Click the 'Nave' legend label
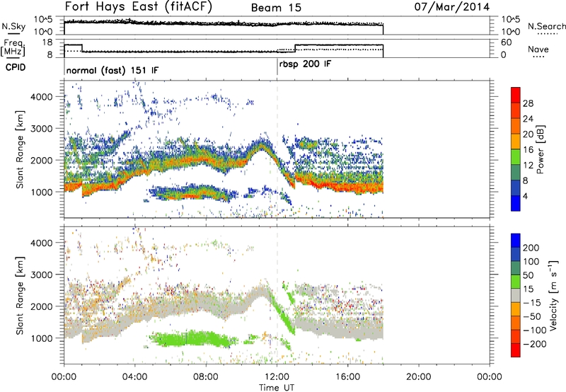Viewport: 566px width, 392px height. coord(538,50)
